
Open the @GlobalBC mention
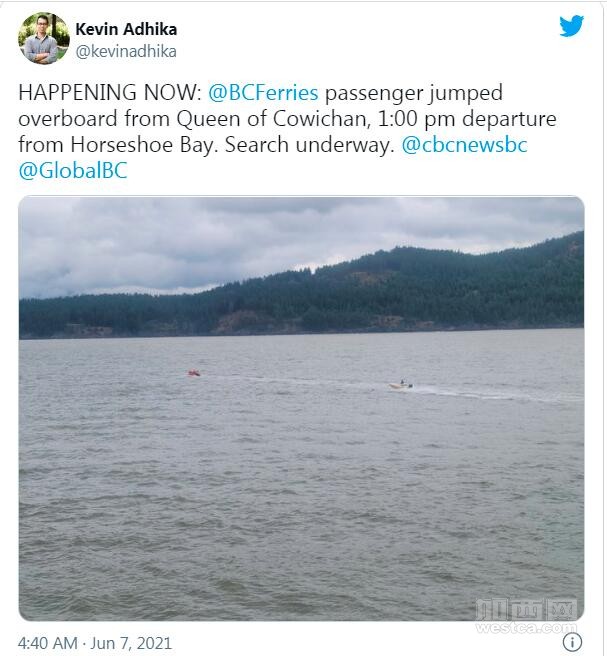pyautogui.click(x=73, y=171)
